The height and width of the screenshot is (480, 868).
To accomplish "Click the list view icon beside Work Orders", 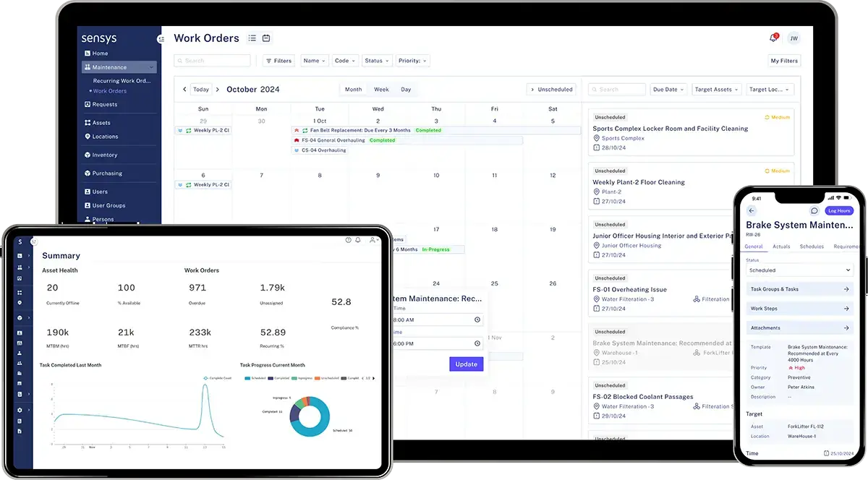I will click(x=252, y=38).
